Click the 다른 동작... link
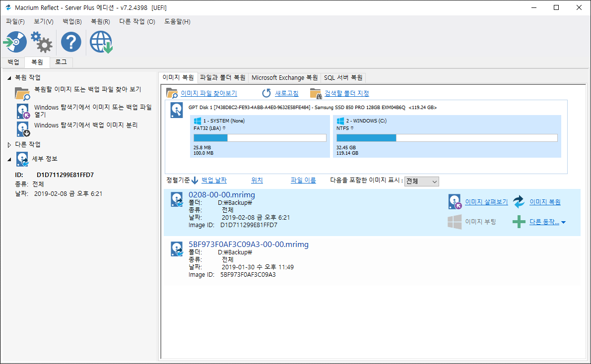The width and height of the screenshot is (591, 364). (x=544, y=222)
